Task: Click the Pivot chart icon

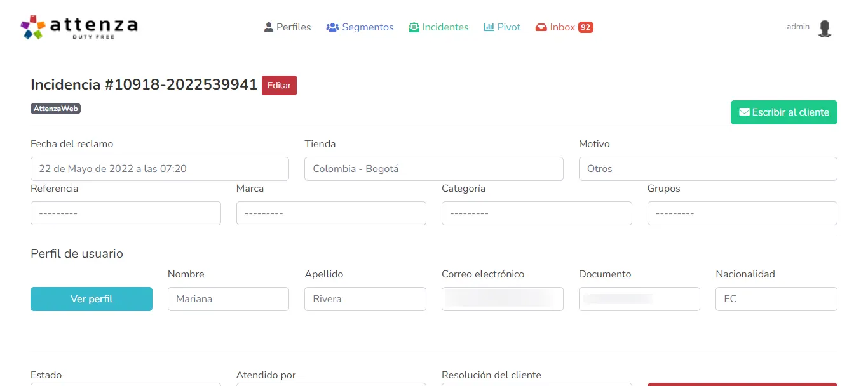Action: point(489,27)
